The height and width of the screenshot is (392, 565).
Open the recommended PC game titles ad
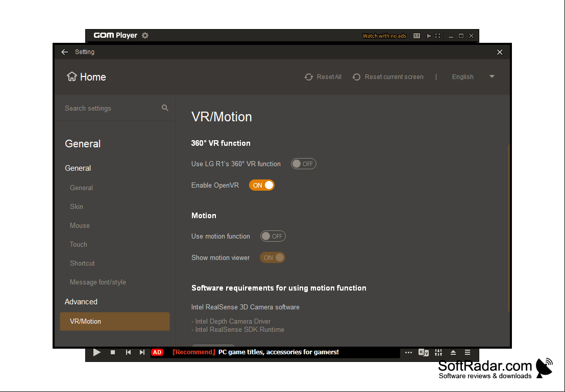(256, 352)
